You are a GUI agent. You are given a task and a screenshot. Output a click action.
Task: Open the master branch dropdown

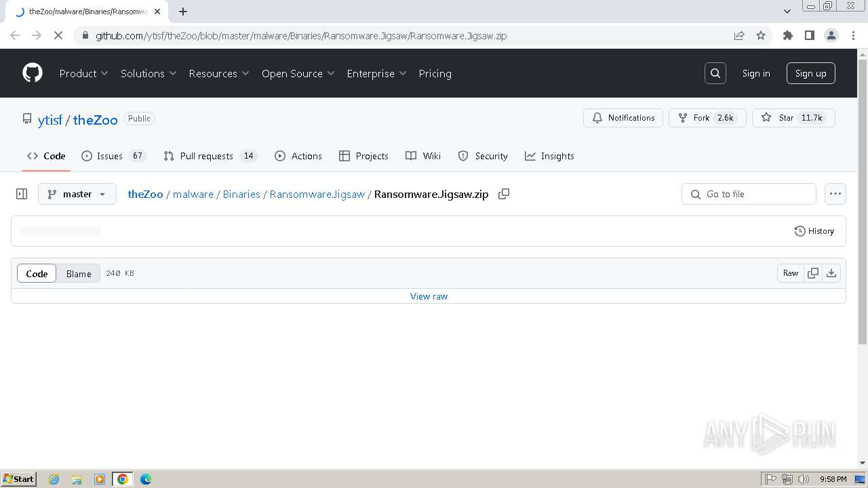pos(77,194)
